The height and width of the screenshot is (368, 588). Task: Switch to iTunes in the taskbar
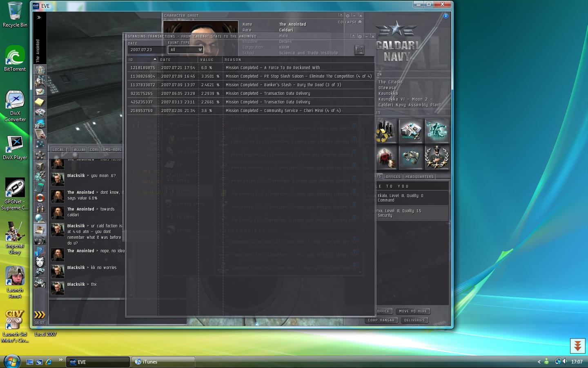(x=163, y=362)
